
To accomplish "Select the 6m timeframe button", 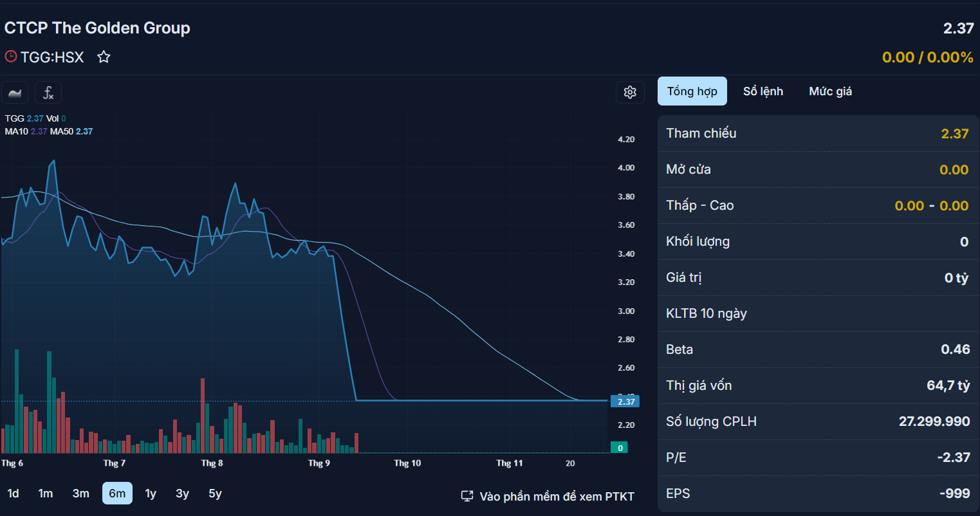I will (x=117, y=493).
